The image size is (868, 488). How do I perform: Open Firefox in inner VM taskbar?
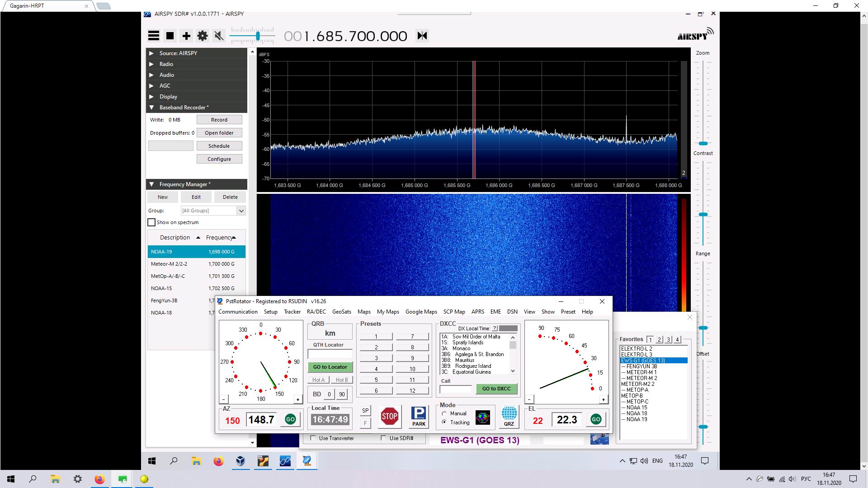tap(218, 461)
